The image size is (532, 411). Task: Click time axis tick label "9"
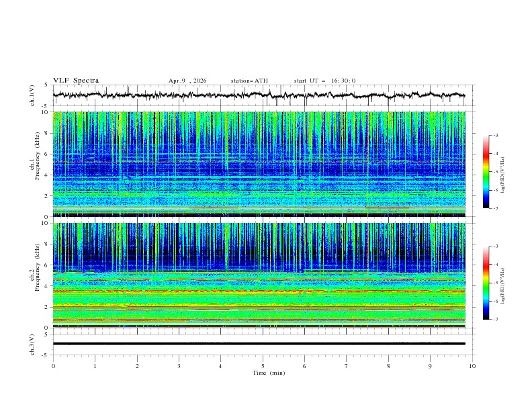click(430, 366)
